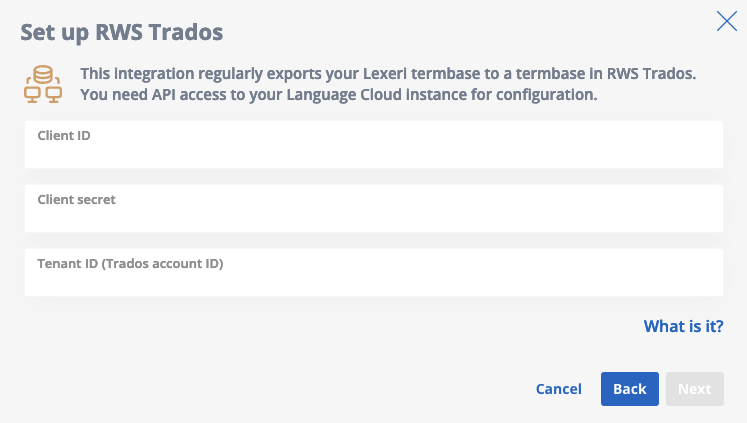The height and width of the screenshot is (423, 747).
Task: Click the Set up RWS Trados heading
Action: click(121, 33)
